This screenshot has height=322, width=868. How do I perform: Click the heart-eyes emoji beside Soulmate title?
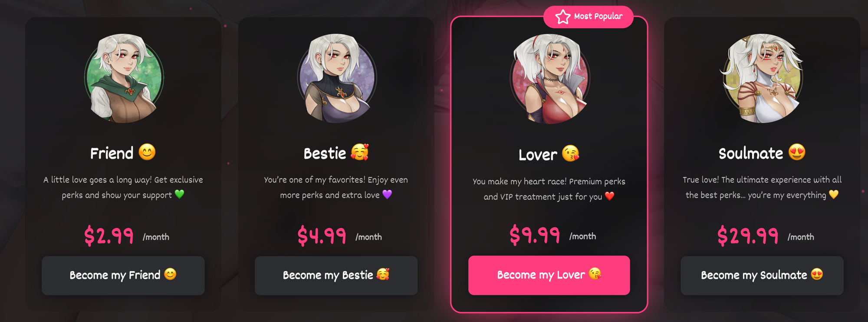(x=797, y=152)
